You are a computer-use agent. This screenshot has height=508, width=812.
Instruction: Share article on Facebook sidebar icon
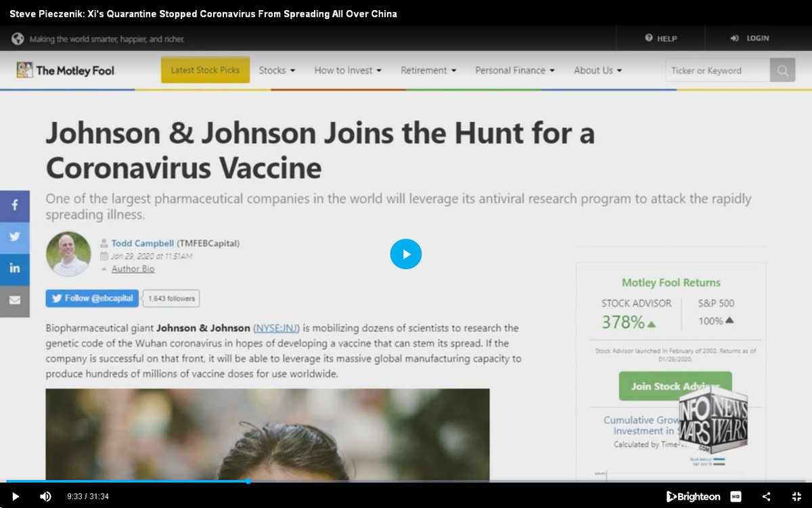coord(15,205)
